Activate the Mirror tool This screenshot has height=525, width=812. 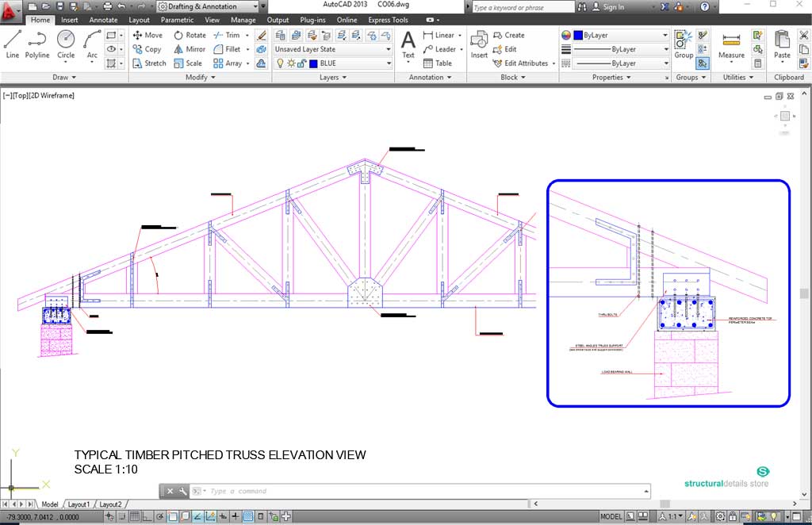[190, 49]
